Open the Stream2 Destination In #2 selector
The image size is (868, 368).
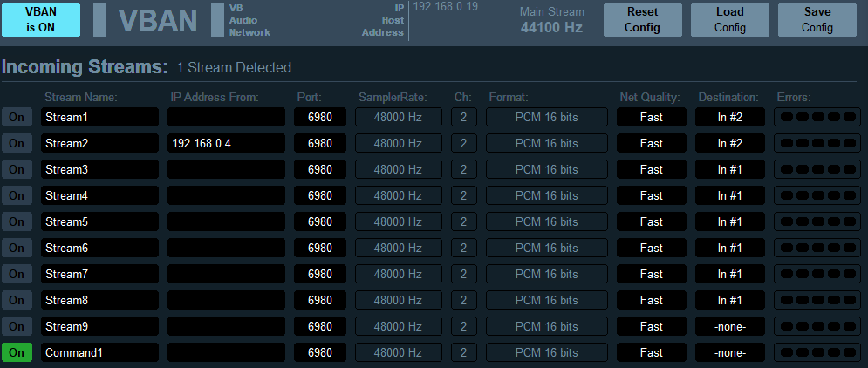[729, 143]
